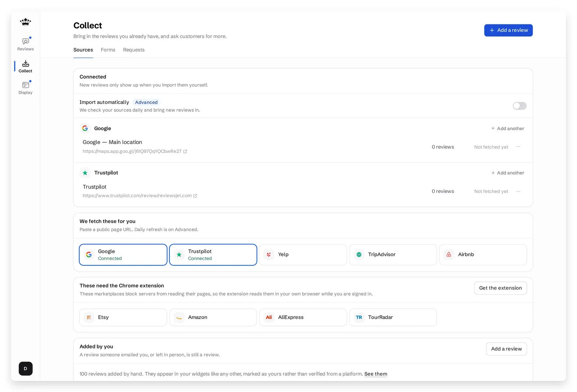Click 'Not fetched yet' in the Trustpilot row

click(x=491, y=191)
